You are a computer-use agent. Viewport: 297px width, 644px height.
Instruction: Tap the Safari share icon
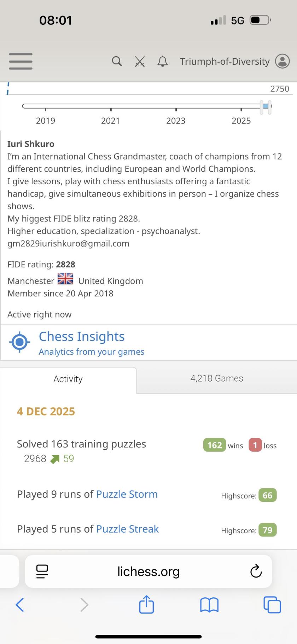click(x=146, y=604)
